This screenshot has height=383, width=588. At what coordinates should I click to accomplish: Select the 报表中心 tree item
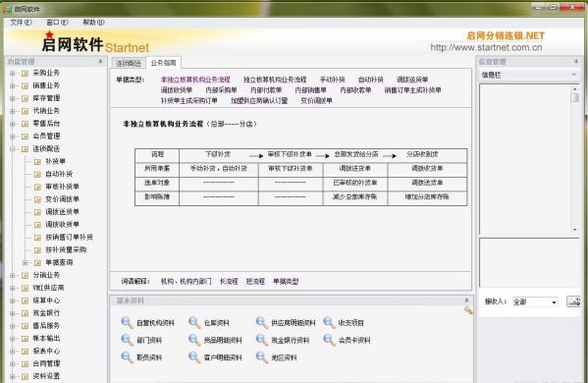46,352
